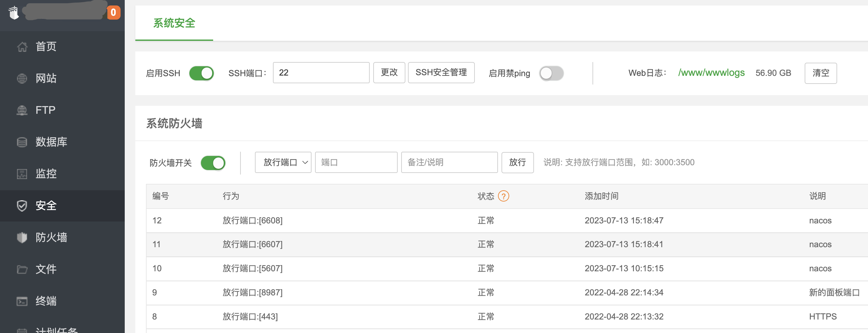Viewport: 868px width, 333px height.
Task: Click the home icon in sidebar
Action: (x=22, y=47)
